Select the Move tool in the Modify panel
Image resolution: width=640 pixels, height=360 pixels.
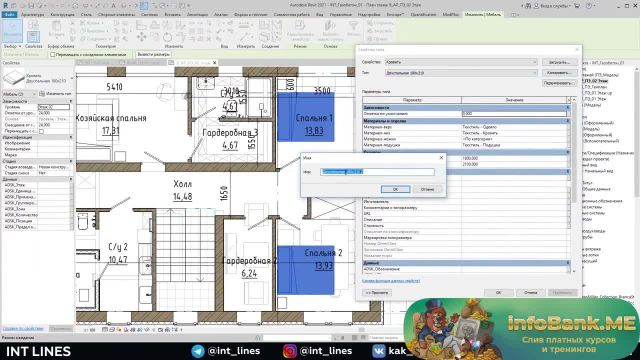coord(141,37)
